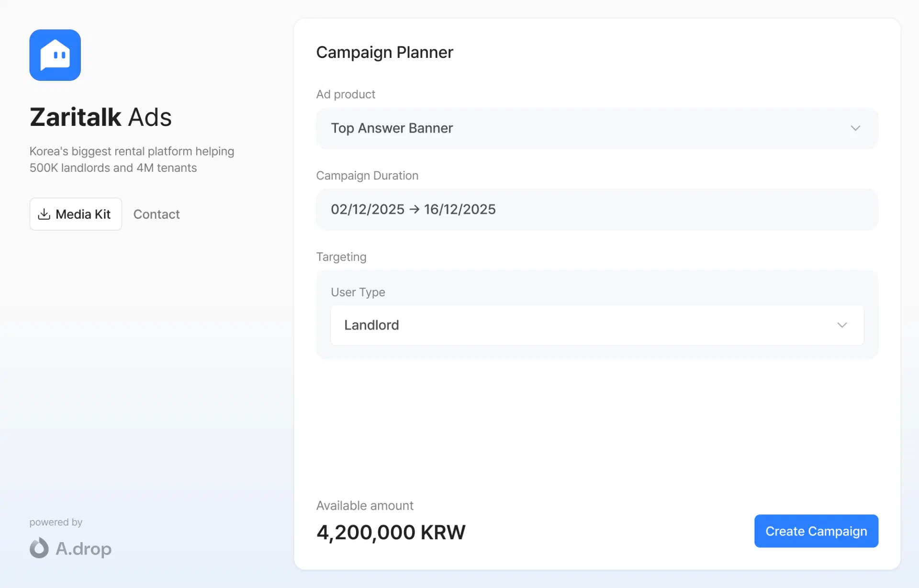The image size is (919, 588).
Task: Download the Media Kit
Action: tap(76, 214)
